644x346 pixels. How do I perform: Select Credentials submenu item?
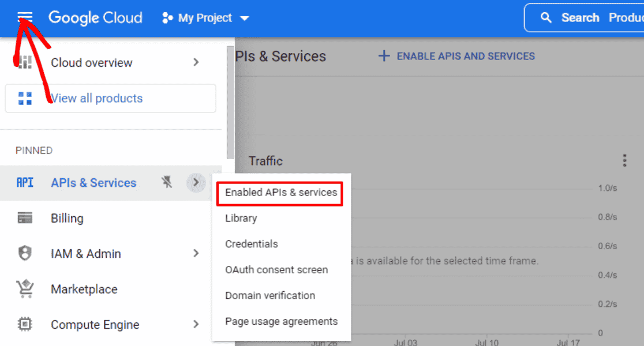tap(252, 244)
